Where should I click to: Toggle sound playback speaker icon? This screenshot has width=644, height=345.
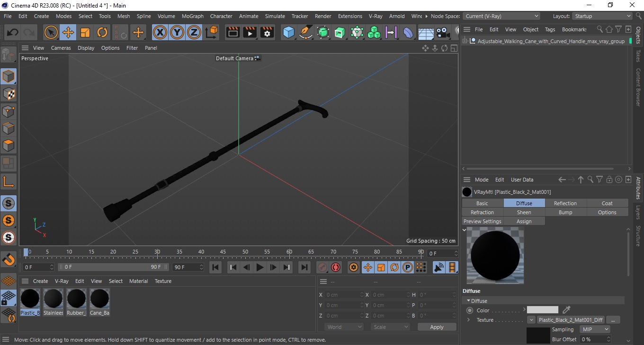click(439, 267)
